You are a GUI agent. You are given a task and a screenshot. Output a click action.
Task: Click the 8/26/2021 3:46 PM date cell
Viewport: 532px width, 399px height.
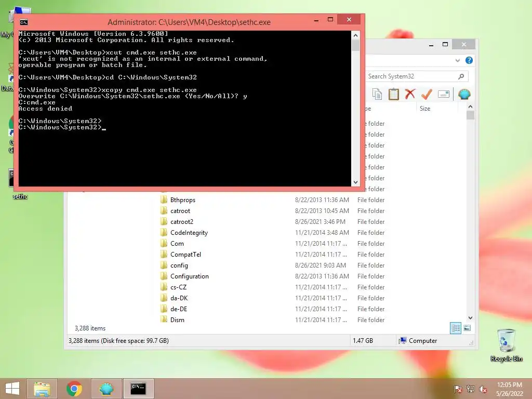tap(320, 221)
